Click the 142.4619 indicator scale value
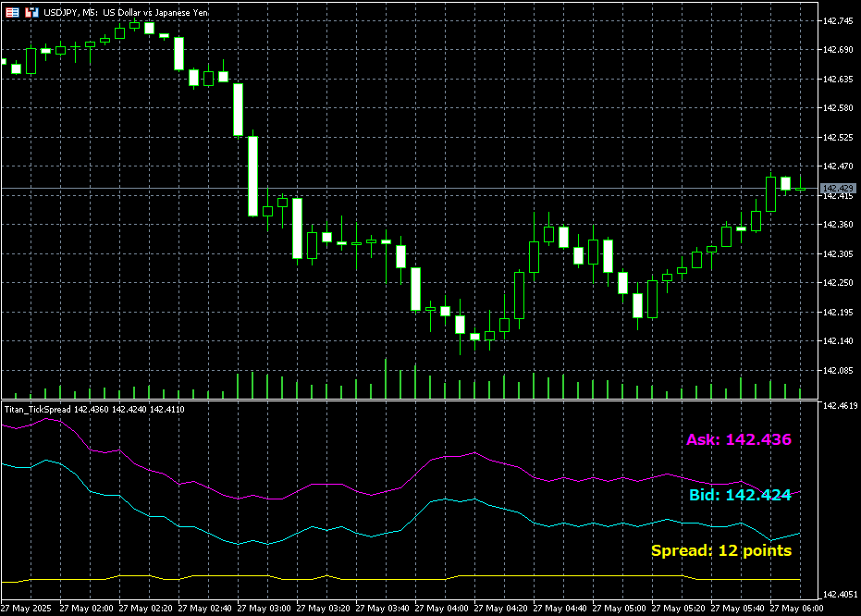The width and height of the screenshot is (861, 616). [x=840, y=405]
